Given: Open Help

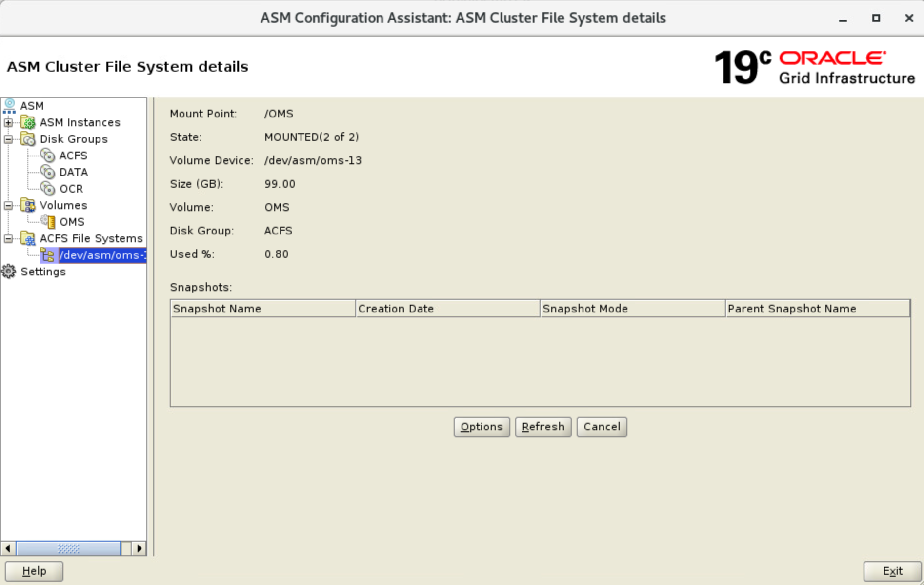Looking at the screenshot, I should click(34, 571).
